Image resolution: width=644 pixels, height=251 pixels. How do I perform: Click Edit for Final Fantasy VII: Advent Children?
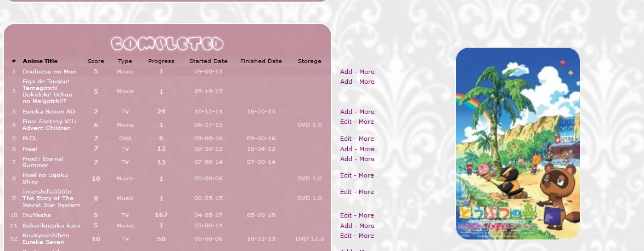click(346, 122)
